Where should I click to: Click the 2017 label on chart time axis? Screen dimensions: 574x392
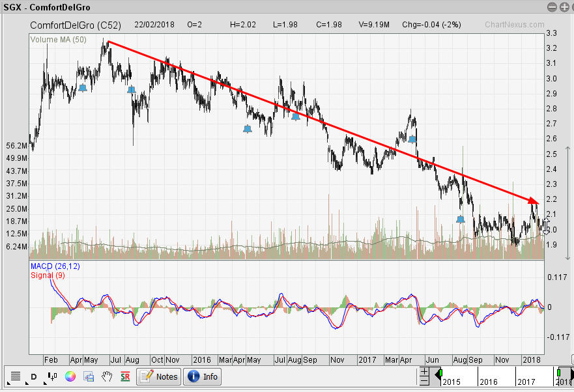click(367, 360)
